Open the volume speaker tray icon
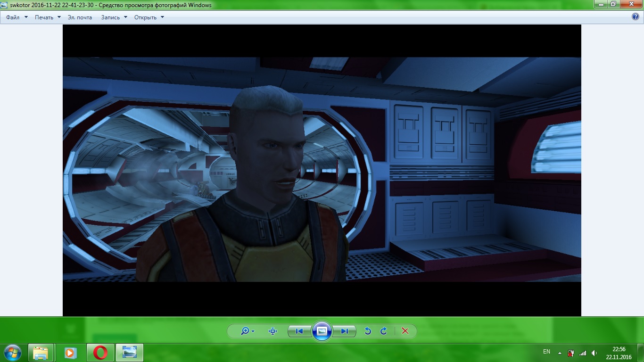 [594, 353]
